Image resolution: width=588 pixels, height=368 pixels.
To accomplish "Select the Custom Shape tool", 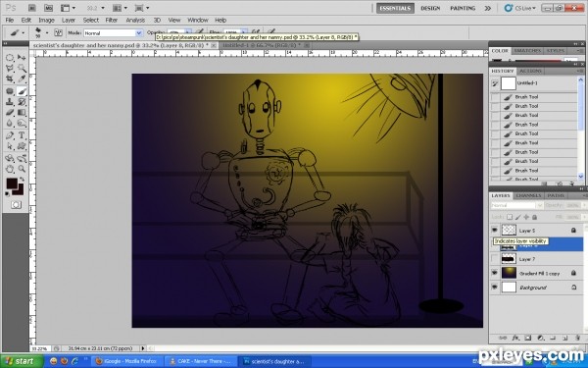I will 22,145.
